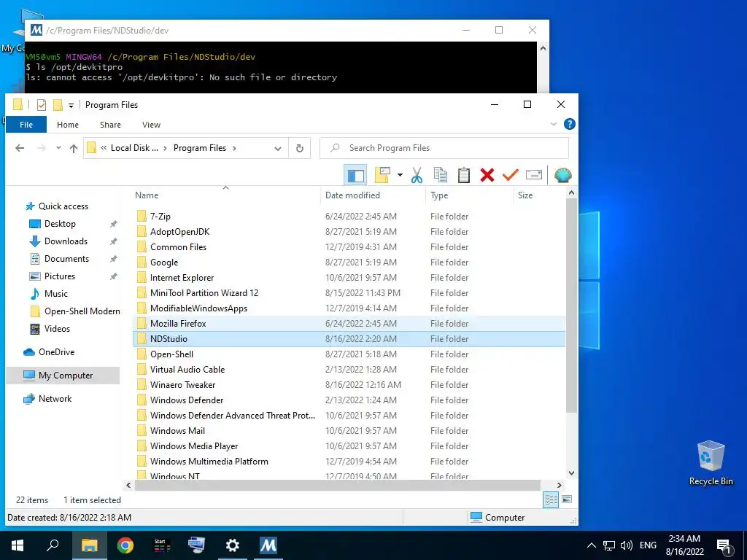This screenshot has width=747, height=560.
Task: Select Quick access in navigation pane
Action: tap(63, 206)
